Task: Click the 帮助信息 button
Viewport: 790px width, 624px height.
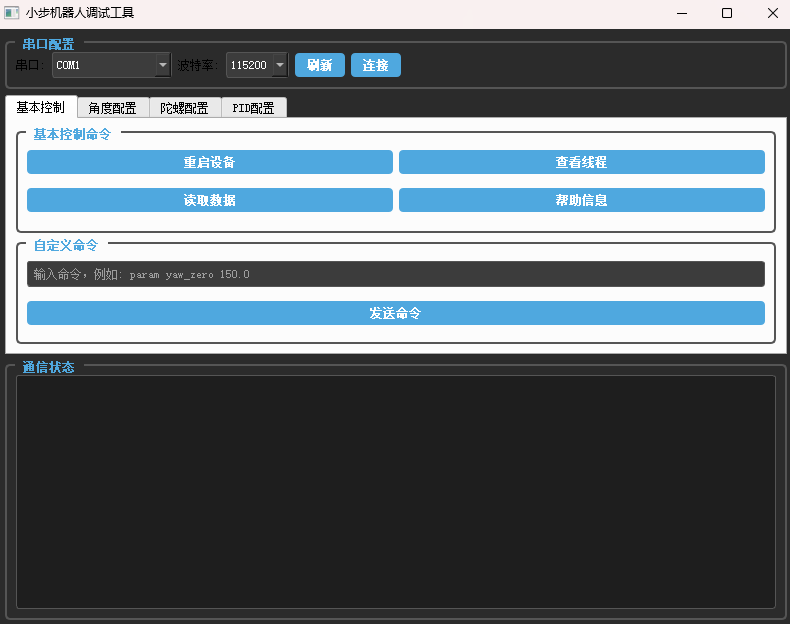Action: 581,200
